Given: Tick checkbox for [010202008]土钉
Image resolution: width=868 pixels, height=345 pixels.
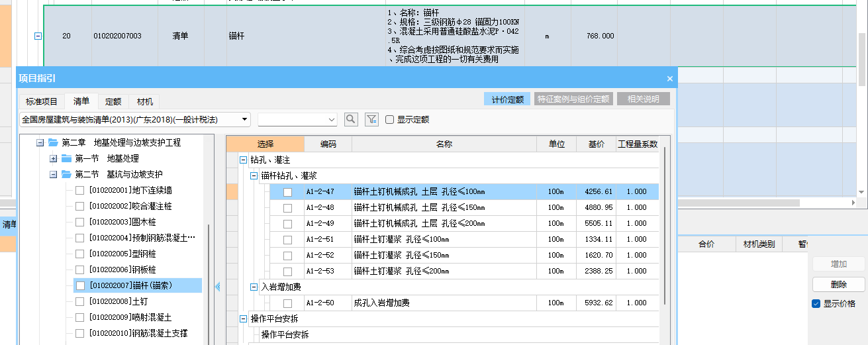Looking at the screenshot, I should [x=80, y=301].
